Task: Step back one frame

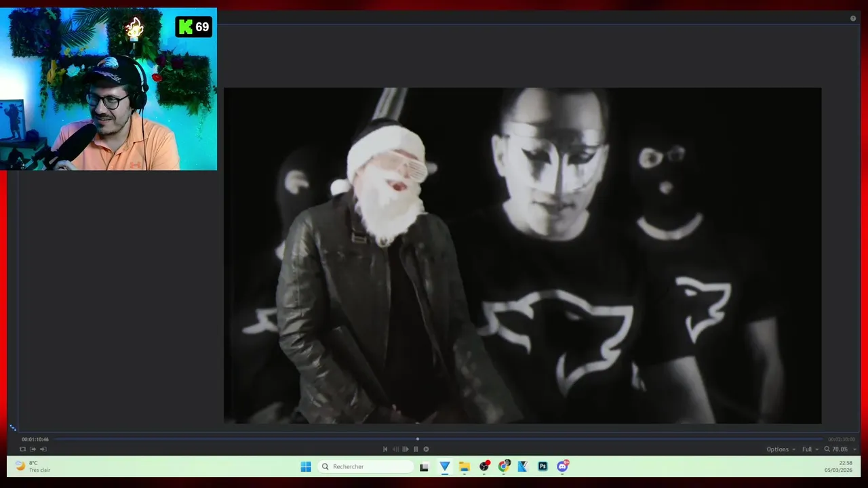Action: tap(395, 449)
